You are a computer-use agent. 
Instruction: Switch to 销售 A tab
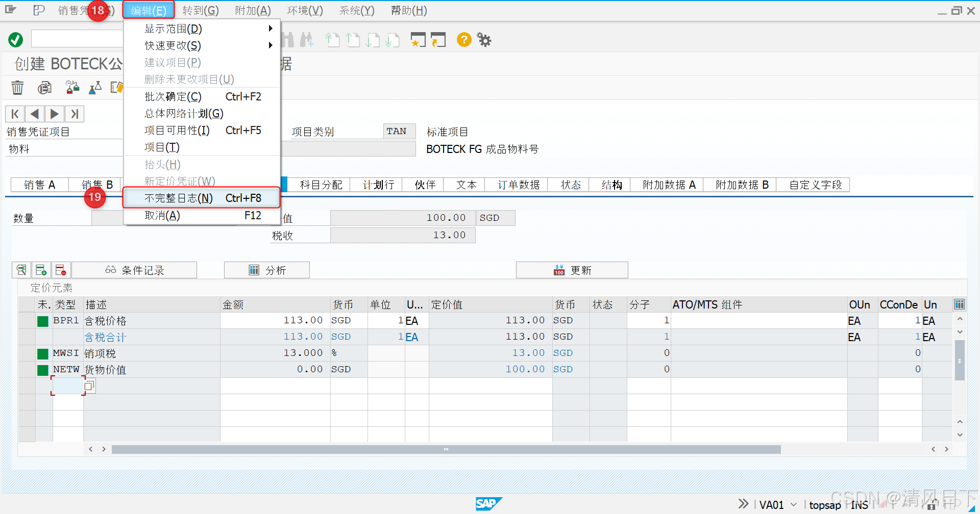point(40,185)
